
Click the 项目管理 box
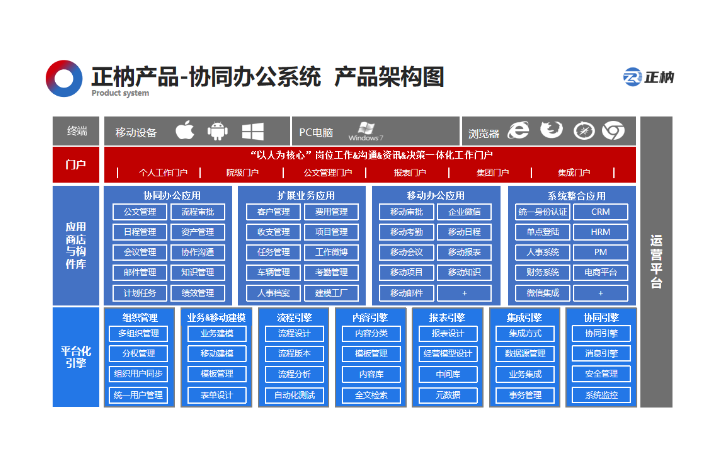click(x=331, y=232)
